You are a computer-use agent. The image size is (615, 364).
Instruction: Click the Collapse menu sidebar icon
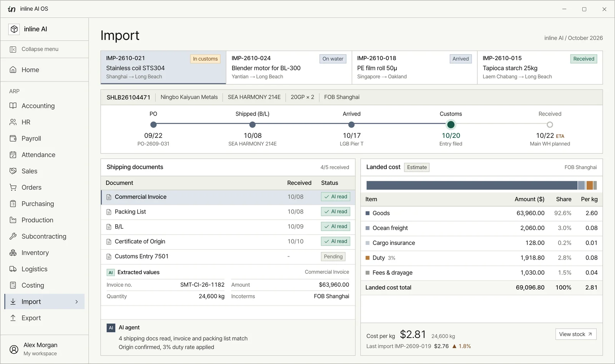(13, 49)
